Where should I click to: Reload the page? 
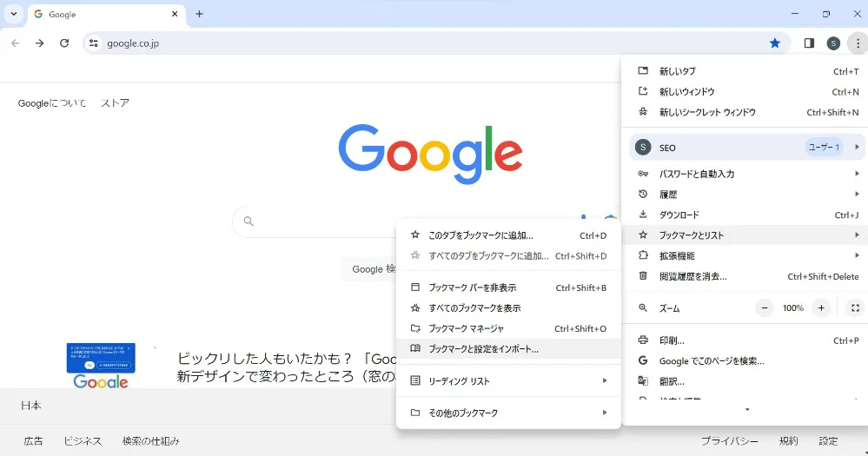64,43
